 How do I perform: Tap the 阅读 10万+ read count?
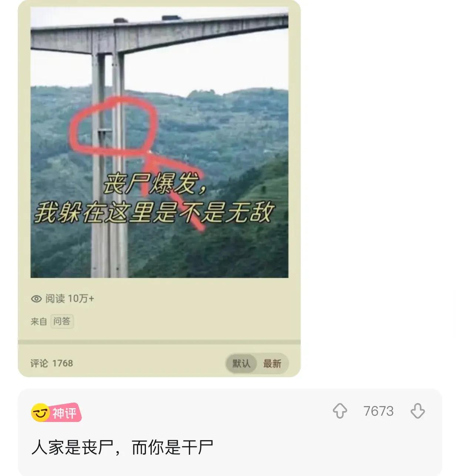[x=70, y=299]
